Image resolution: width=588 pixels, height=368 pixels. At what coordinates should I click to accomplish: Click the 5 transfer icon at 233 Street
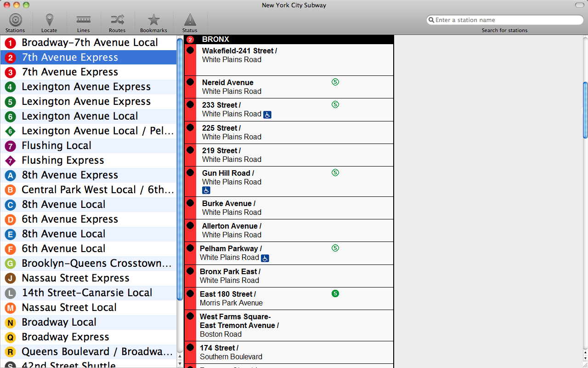tap(335, 104)
